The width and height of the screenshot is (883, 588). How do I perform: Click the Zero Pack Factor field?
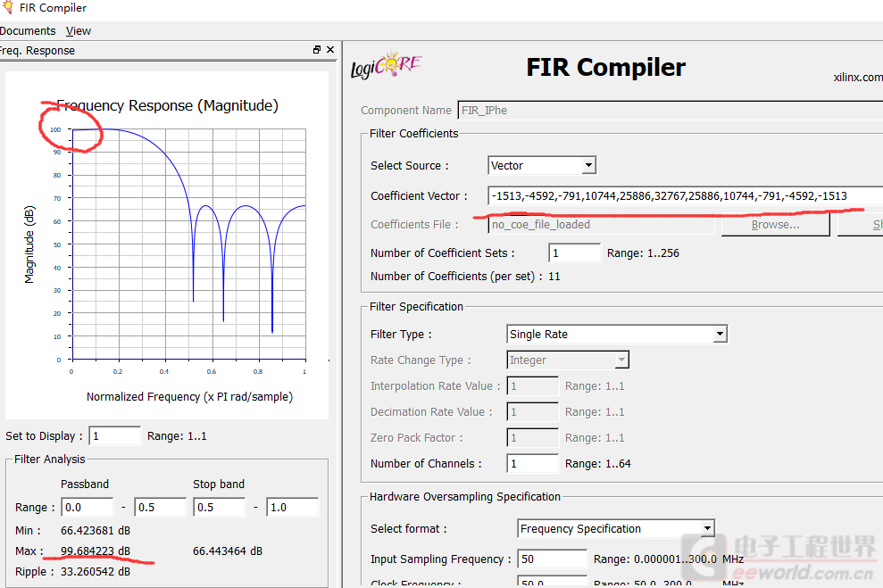tap(533, 438)
